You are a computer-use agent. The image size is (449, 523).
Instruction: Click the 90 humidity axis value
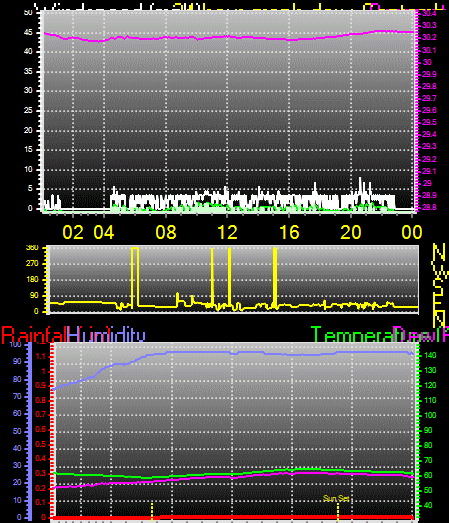[17, 362]
